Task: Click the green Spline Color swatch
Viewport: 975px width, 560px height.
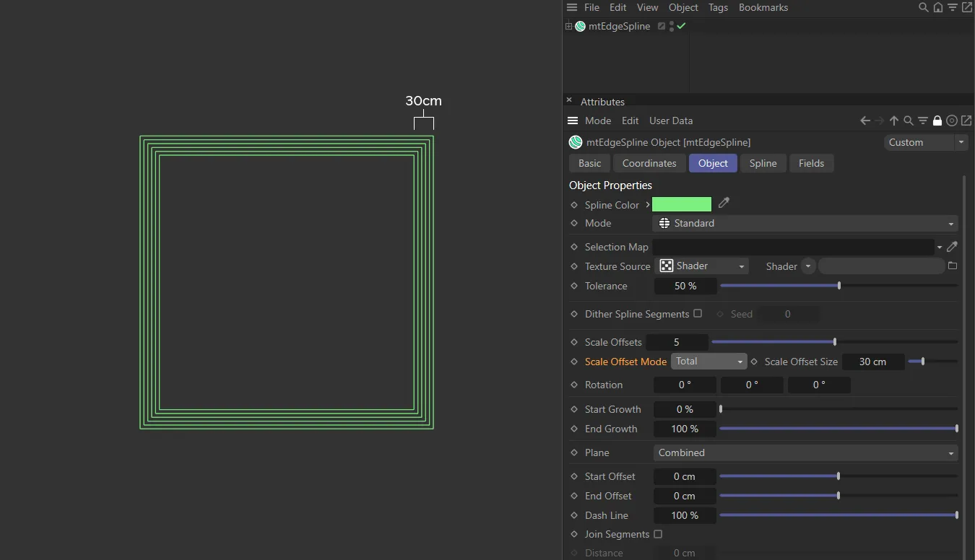Action: (x=681, y=204)
